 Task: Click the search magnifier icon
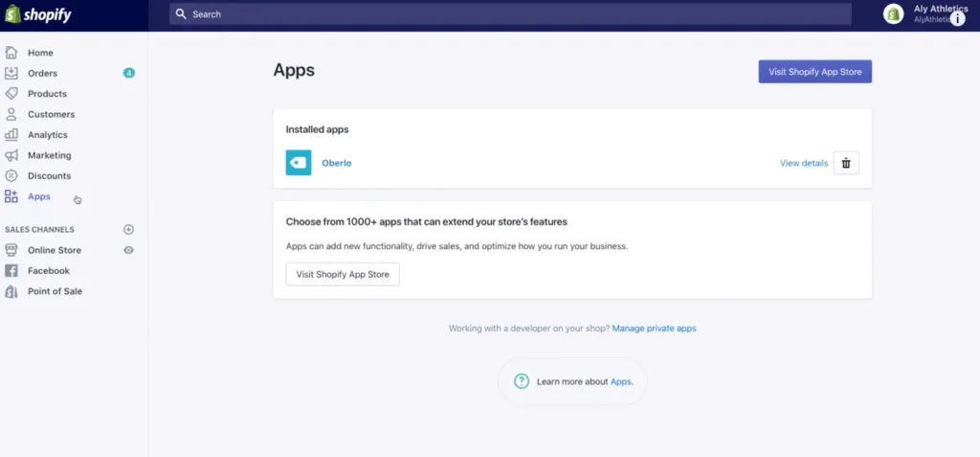click(181, 13)
